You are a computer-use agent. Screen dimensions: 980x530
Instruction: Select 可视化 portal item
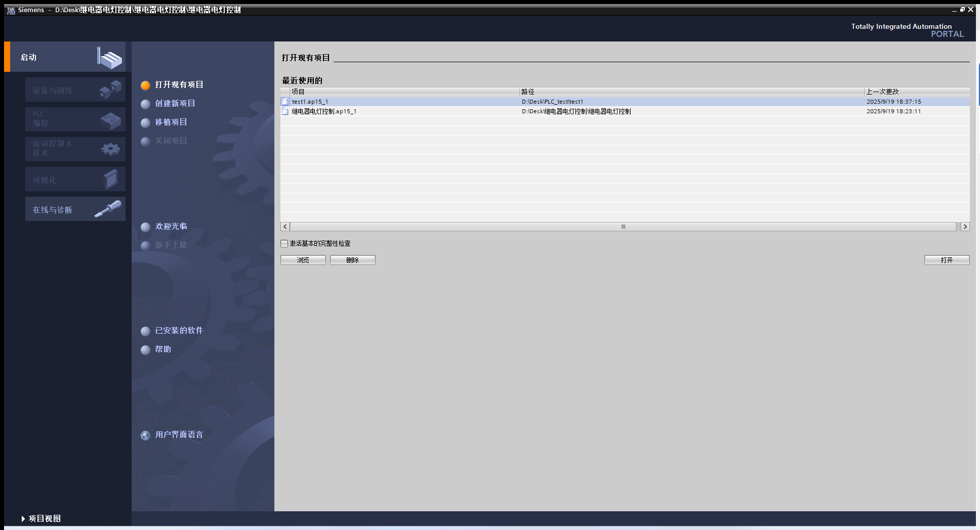point(75,179)
